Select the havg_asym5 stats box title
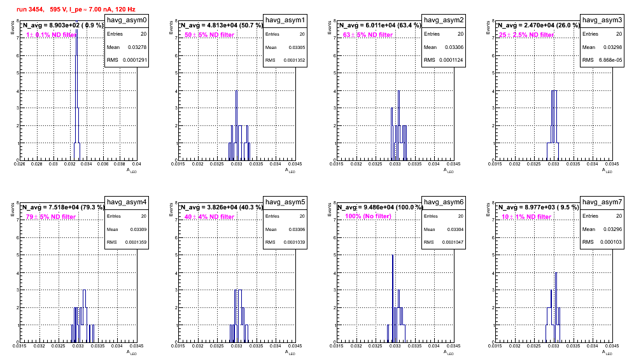 click(285, 202)
